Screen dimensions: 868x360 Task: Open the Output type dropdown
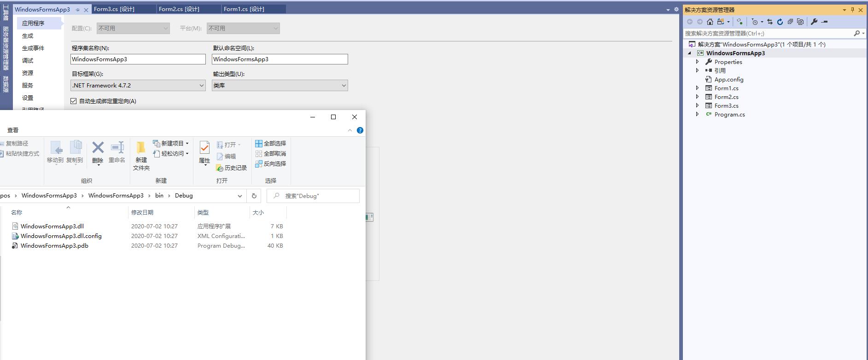(344, 85)
